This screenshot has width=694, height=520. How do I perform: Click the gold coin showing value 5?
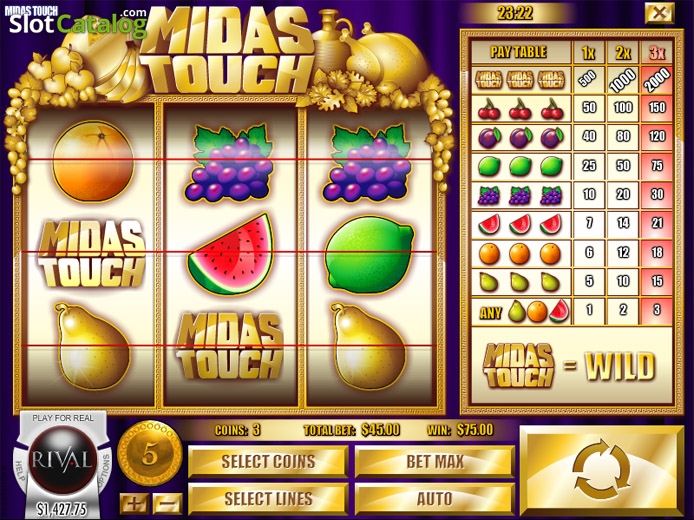point(150,453)
